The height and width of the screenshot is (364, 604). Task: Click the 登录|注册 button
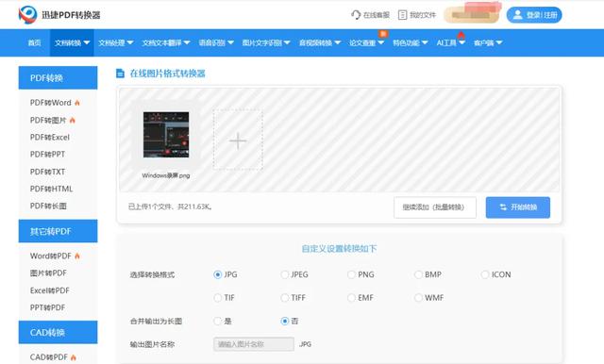534,15
